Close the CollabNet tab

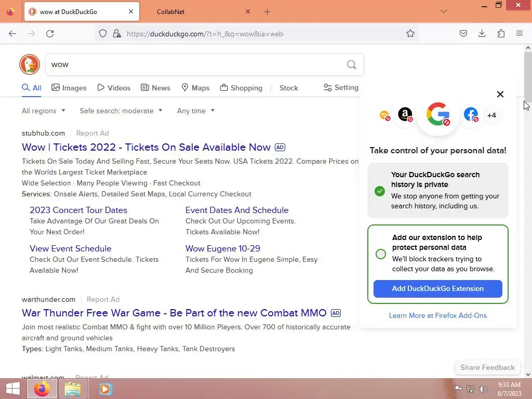248,12
